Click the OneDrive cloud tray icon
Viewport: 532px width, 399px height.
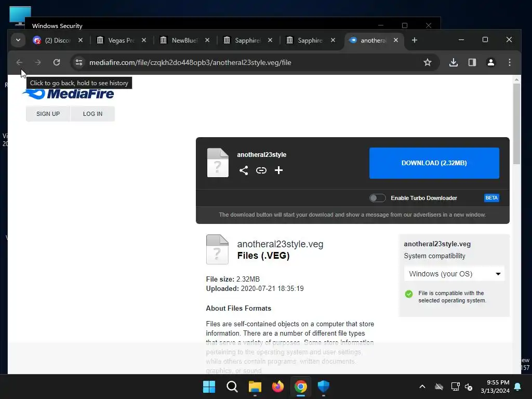(439, 387)
